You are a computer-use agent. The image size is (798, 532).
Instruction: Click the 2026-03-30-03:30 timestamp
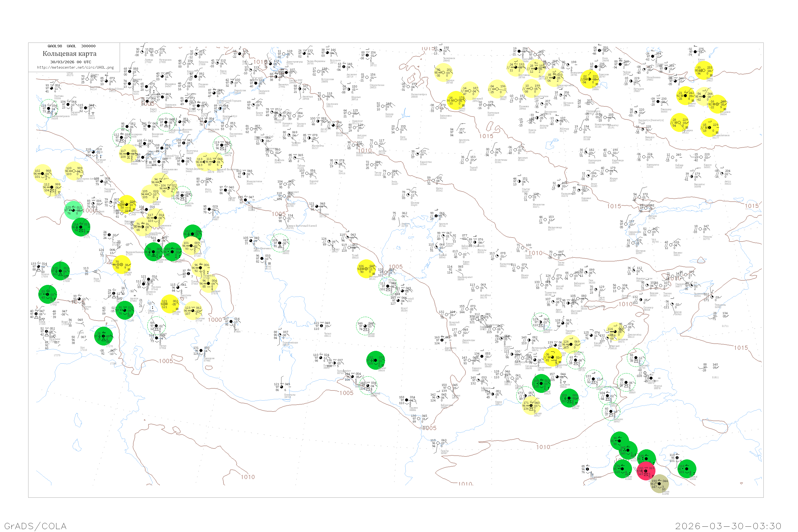[x=728, y=526]
